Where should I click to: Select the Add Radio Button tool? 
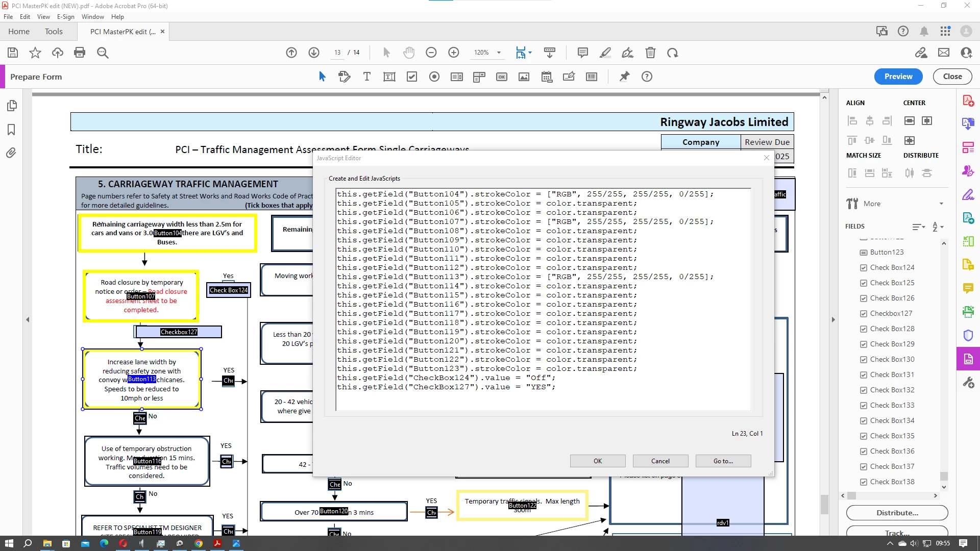pyautogui.click(x=434, y=77)
